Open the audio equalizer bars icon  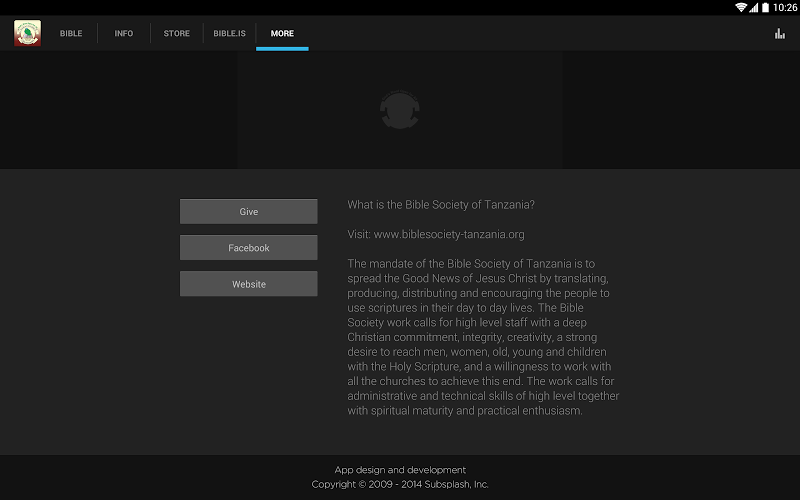(780, 34)
